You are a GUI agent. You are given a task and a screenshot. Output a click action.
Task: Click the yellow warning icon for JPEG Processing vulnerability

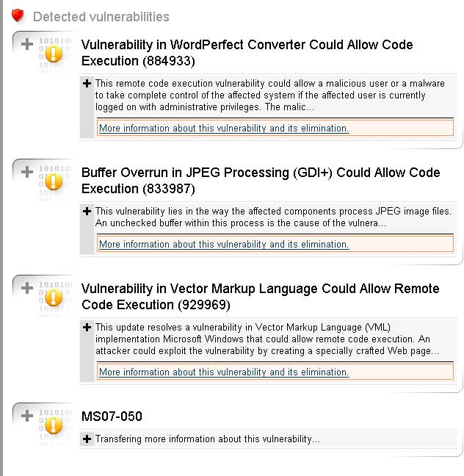click(x=54, y=181)
